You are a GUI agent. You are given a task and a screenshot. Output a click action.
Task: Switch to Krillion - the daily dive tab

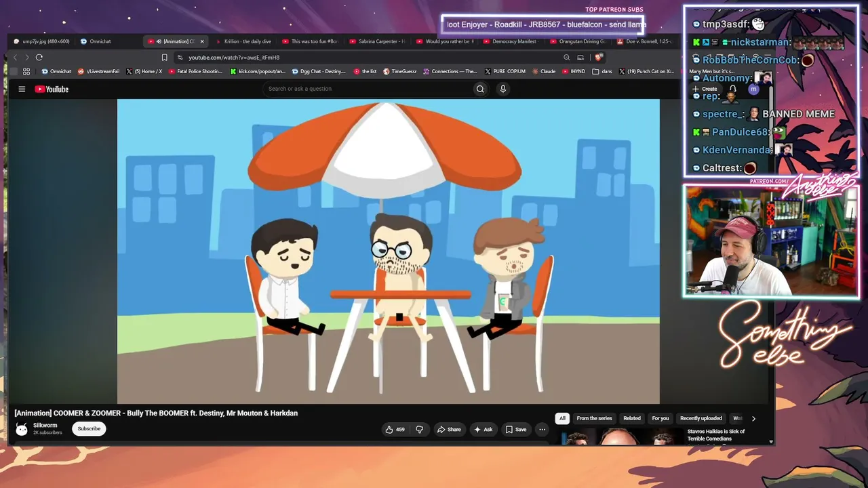243,41
